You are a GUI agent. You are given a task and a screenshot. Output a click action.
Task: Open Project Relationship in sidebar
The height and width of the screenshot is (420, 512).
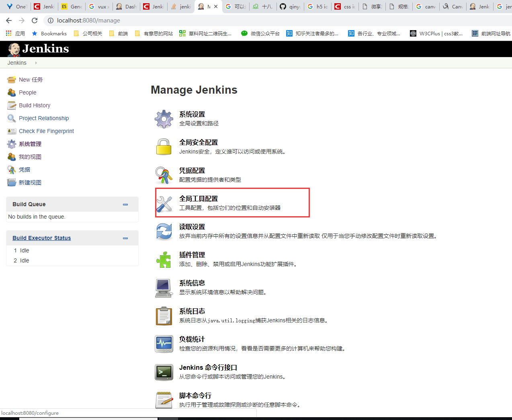coord(44,118)
